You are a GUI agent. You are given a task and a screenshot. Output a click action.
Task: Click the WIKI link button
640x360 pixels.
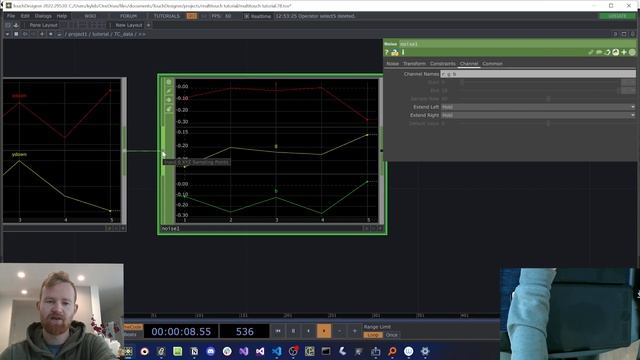point(90,16)
